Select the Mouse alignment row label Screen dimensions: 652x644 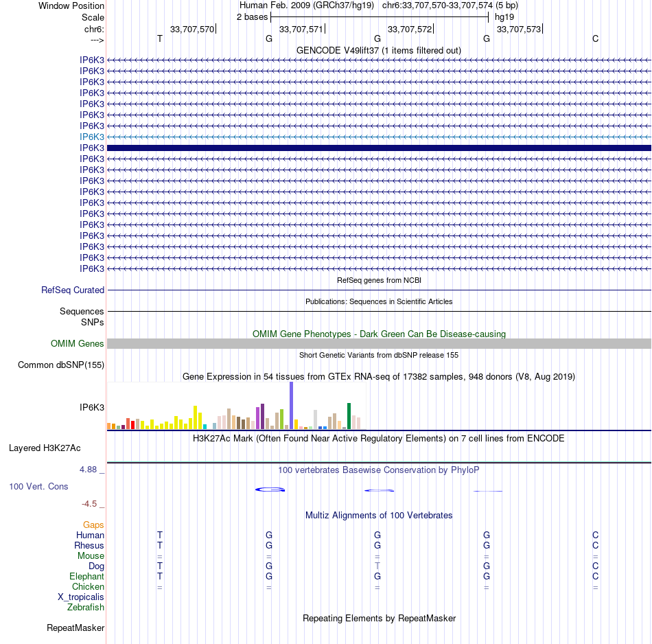[x=91, y=556]
